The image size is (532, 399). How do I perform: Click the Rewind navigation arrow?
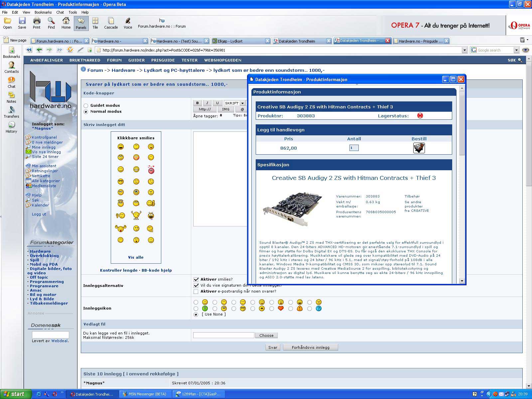[29, 50]
